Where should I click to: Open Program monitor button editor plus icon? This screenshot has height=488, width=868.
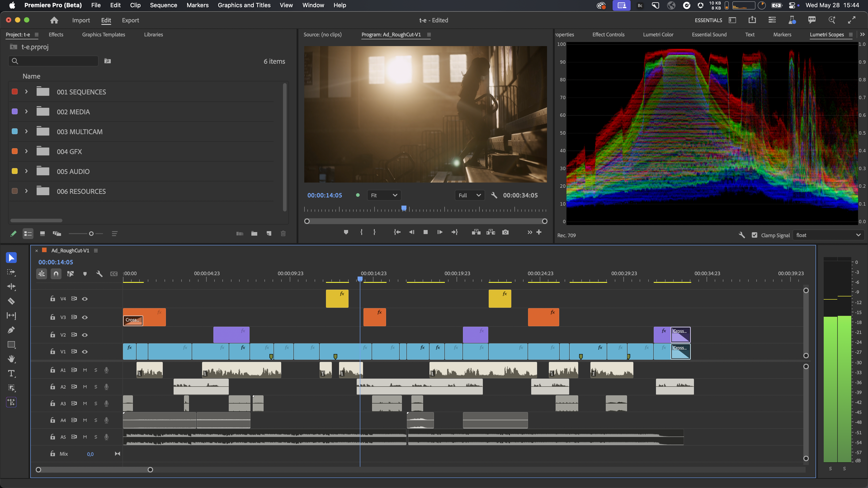pyautogui.click(x=539, y=232)
